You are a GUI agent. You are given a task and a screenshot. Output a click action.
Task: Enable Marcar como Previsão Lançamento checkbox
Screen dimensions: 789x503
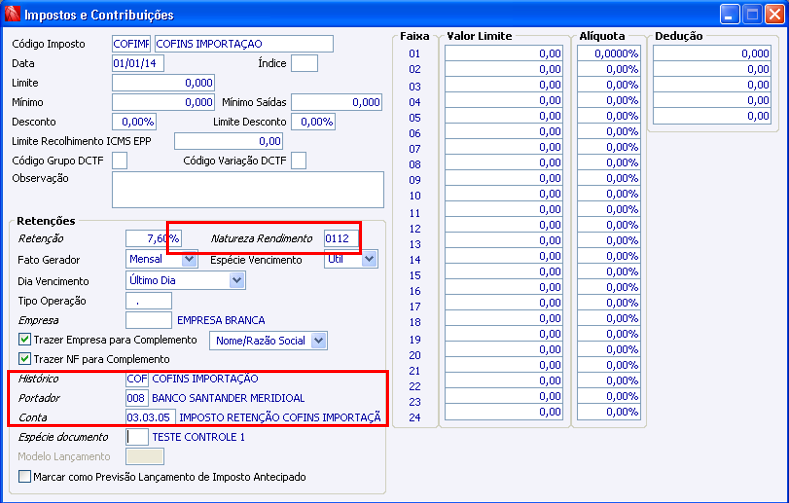pyautogui.click(x=24, y=476)
